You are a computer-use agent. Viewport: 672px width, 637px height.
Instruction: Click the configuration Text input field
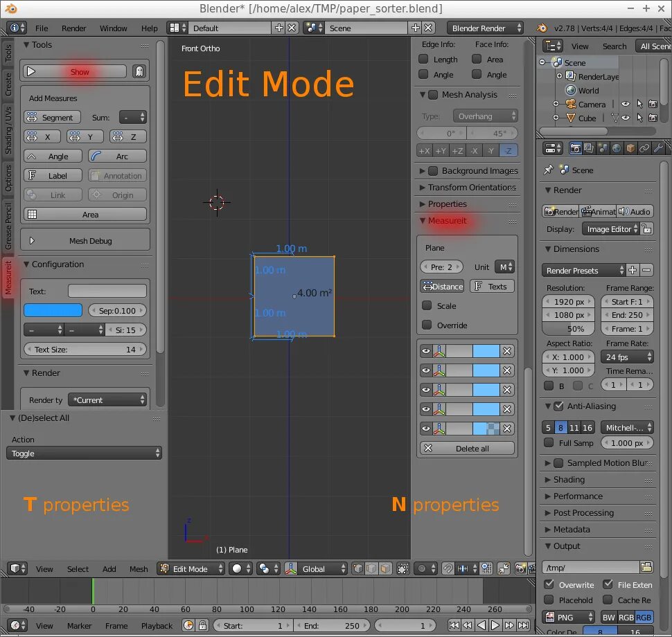coord(107,291)
